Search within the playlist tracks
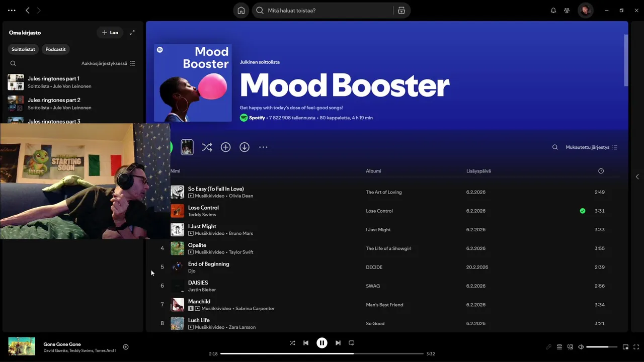This screenshot has height=362, width=644. click(x=555, y=147)
